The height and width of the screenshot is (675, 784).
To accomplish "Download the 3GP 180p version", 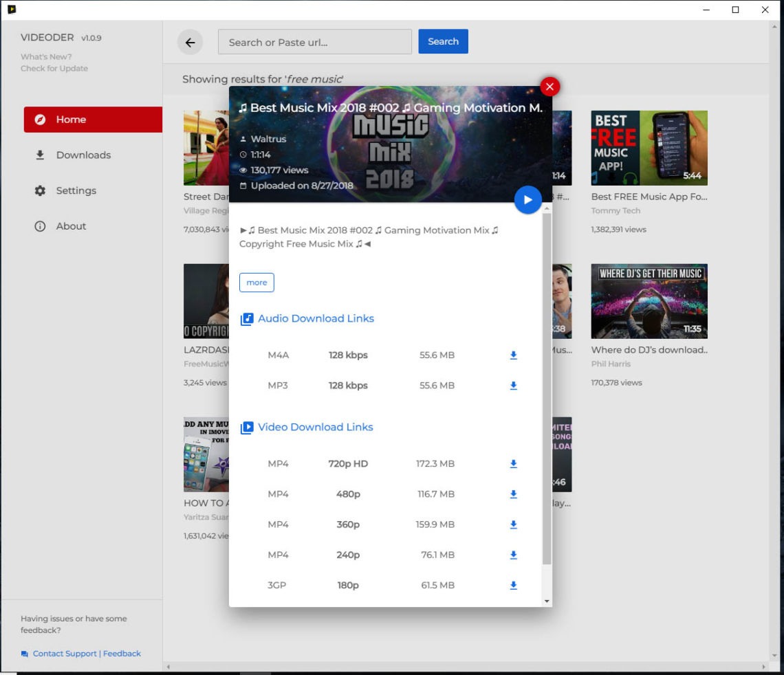I will point(513,585).
